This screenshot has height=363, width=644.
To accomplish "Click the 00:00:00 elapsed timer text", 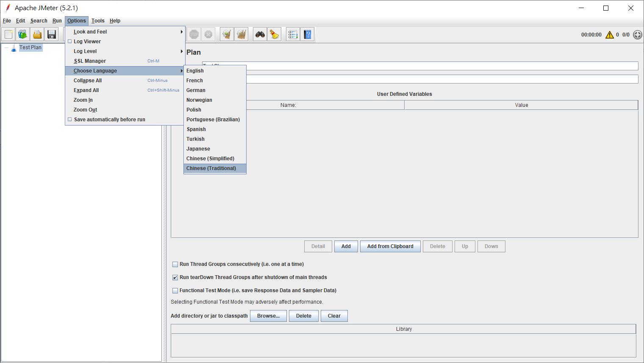I will 591,35.
